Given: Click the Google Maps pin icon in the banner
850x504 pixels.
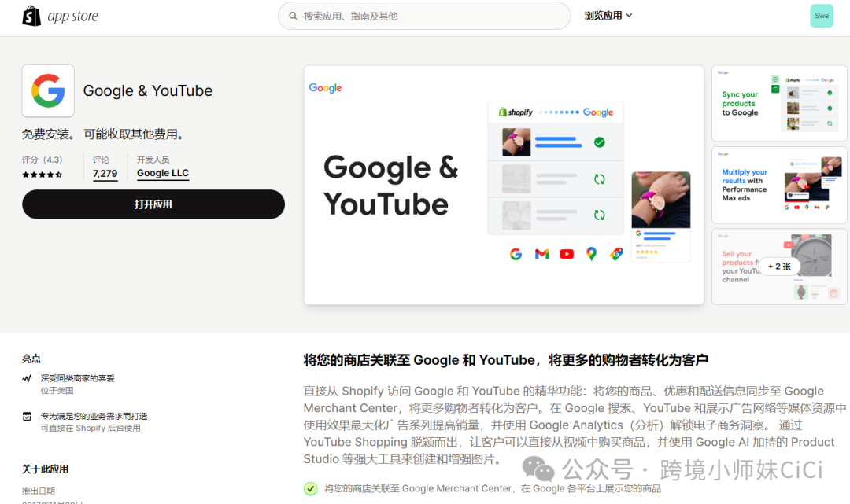Looking at the screenshot, I should [x=592, y=254].
